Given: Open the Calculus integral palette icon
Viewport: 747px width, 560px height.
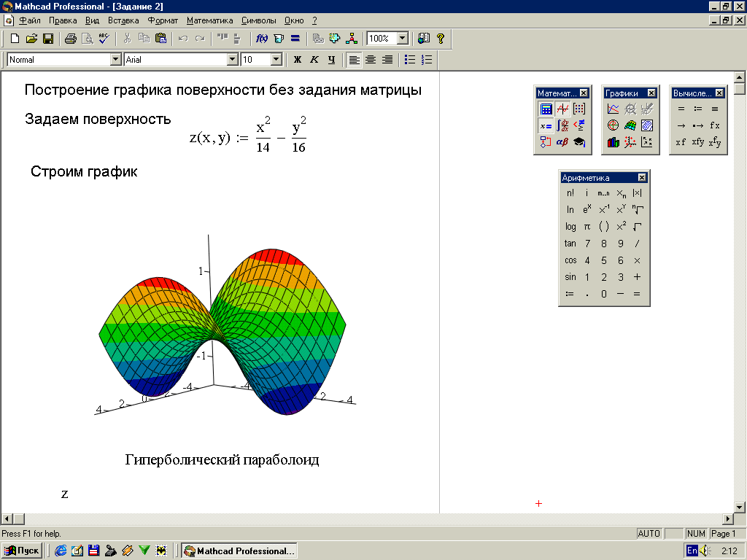Looking at the screenshot, I should tap(562, 125).
